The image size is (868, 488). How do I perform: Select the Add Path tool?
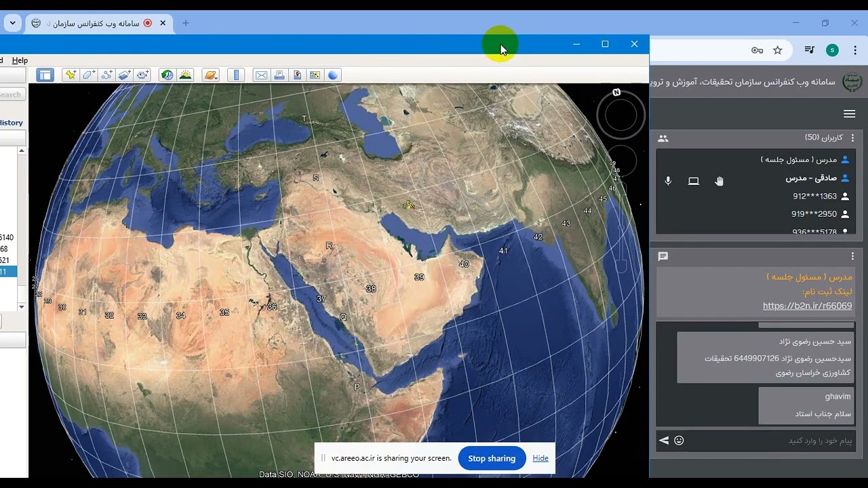[106, 75]
